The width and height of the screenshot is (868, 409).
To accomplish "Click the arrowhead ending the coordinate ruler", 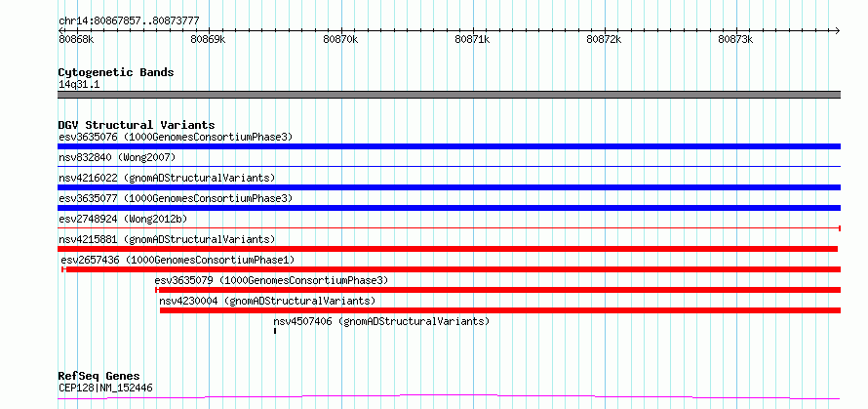I will coord(838,30).
